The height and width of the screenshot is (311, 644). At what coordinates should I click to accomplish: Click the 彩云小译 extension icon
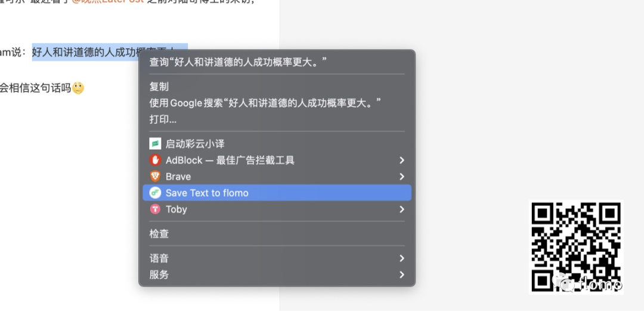pyautogui.click(x=155, y=144)
